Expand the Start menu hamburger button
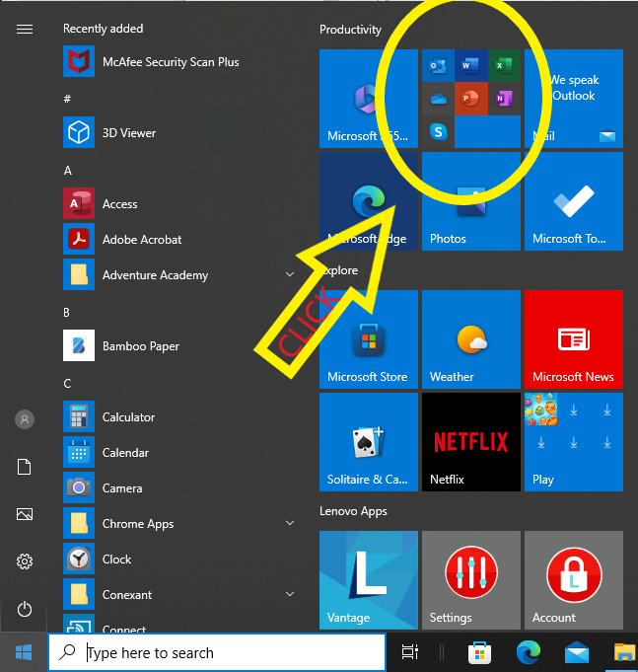 25,29
